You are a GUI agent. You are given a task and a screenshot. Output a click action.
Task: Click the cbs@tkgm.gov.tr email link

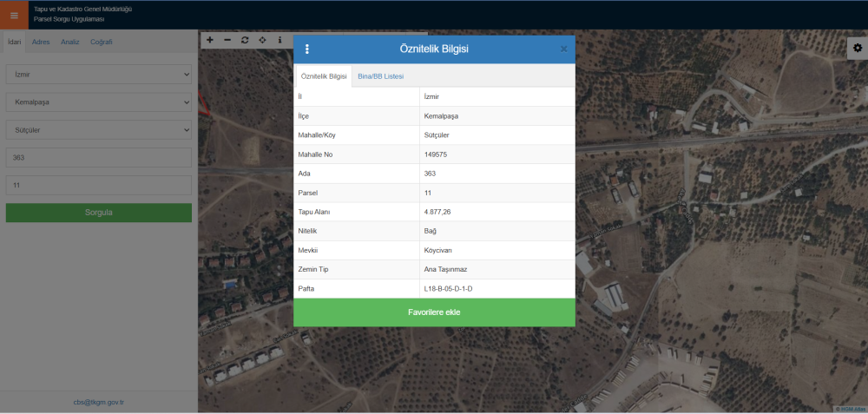[98, 402]
